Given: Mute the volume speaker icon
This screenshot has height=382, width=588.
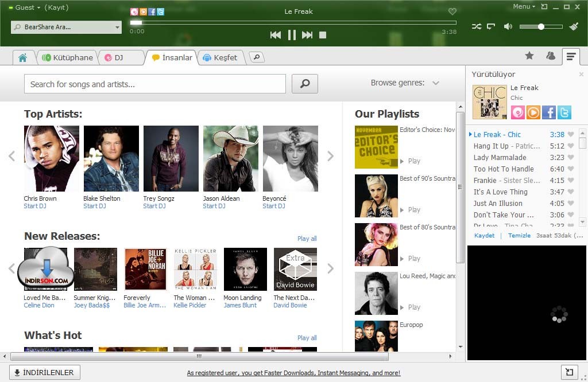Looking at the screenshot, I should [x=508, y=26].
